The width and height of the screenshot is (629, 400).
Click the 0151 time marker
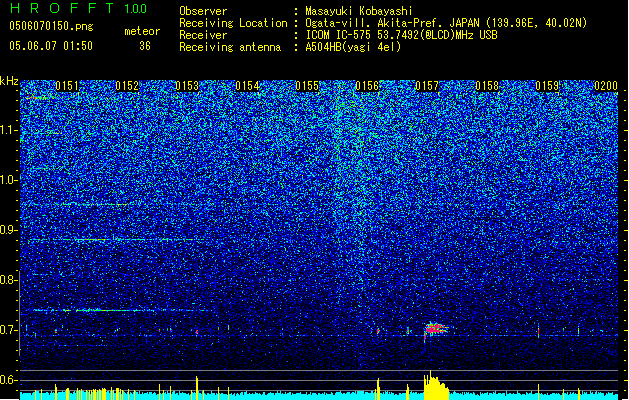pos(67,86)
